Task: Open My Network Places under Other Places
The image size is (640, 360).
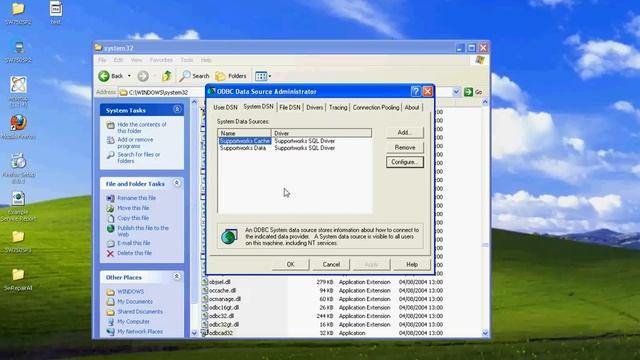Action: point(140,331)
